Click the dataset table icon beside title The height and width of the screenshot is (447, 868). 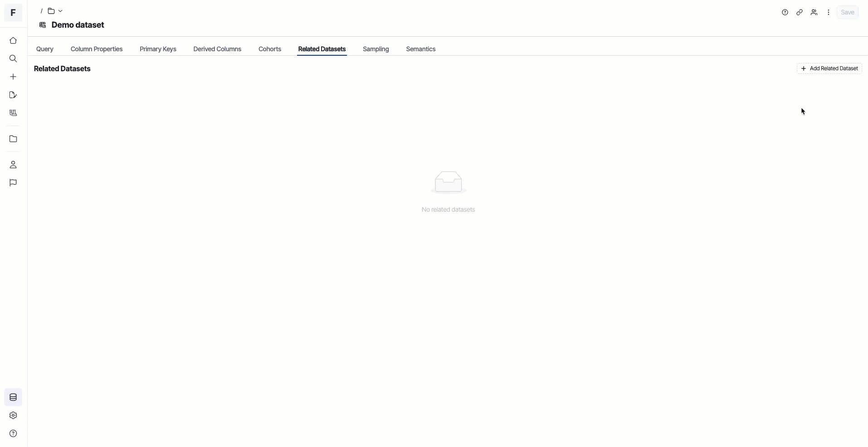43,25
